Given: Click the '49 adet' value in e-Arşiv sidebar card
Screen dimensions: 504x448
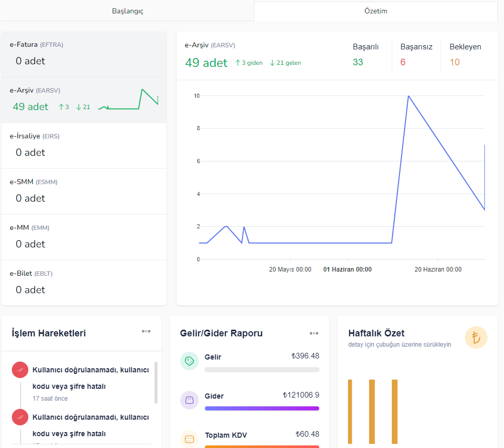Looking at the screenshot, I should 30,106.
